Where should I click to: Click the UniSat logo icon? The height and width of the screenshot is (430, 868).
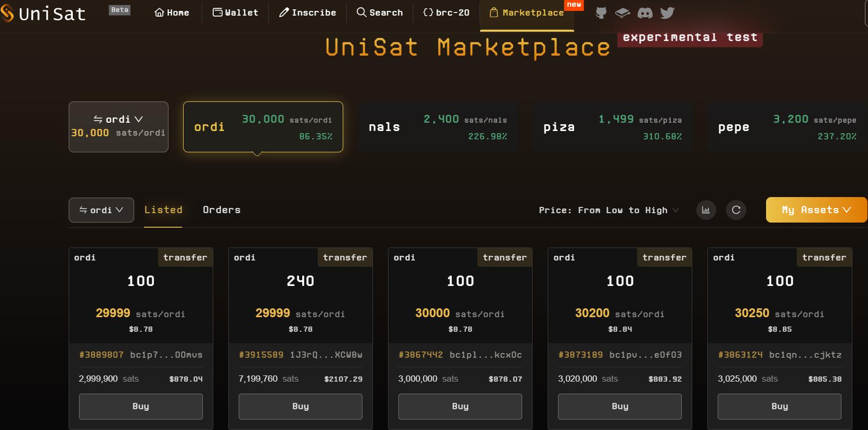point(7,13)
